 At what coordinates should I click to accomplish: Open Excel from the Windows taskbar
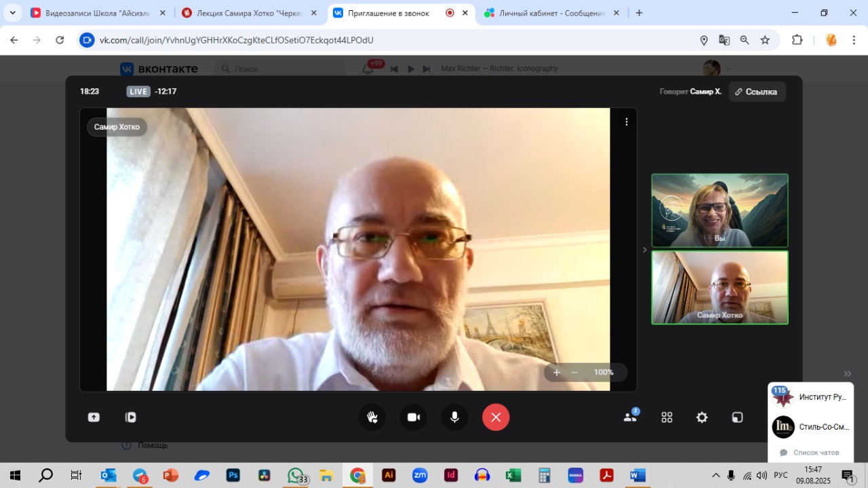pyautogui.click(x=513, y=475)
